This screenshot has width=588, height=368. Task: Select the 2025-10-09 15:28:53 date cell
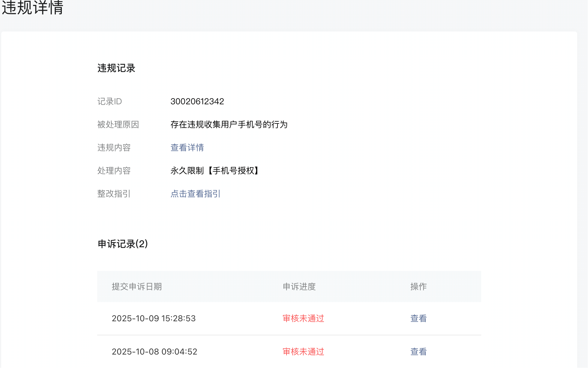pyautogui.click(x=154, y=318)
